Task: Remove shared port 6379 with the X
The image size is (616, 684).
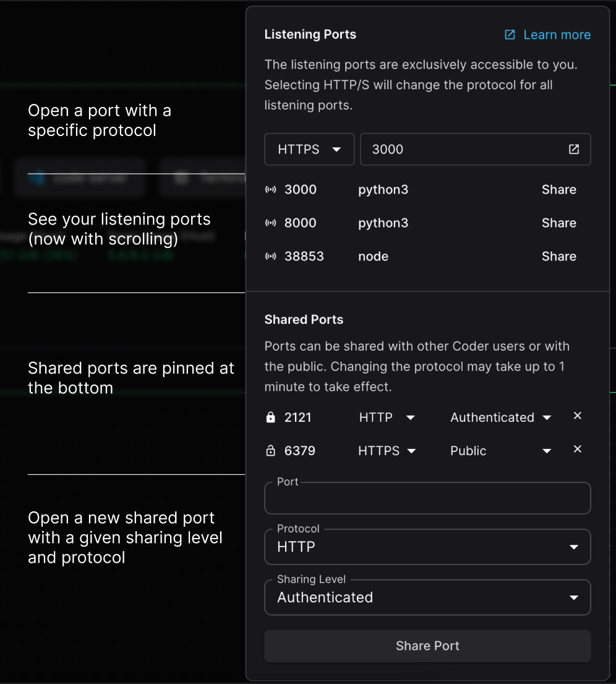Action: pyautogui.click(x=577, y=449)
